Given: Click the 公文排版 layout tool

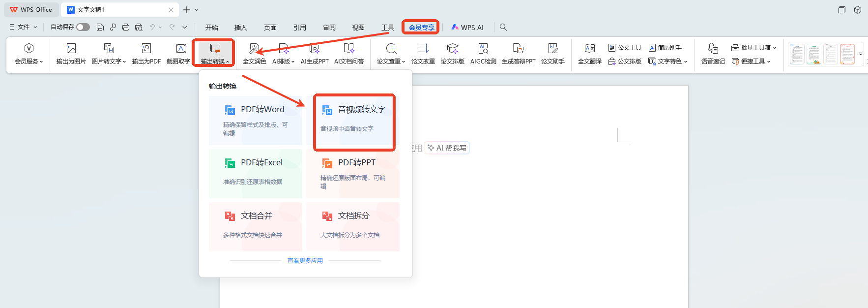Looking at the screenshot, I should click(x=625, y=62).
